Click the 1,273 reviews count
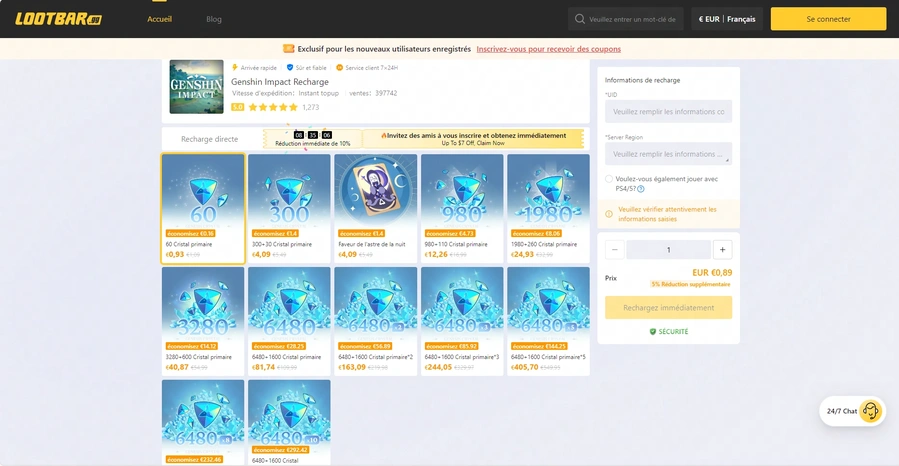This screenshot has height=466, width=899. pos(311,107)
